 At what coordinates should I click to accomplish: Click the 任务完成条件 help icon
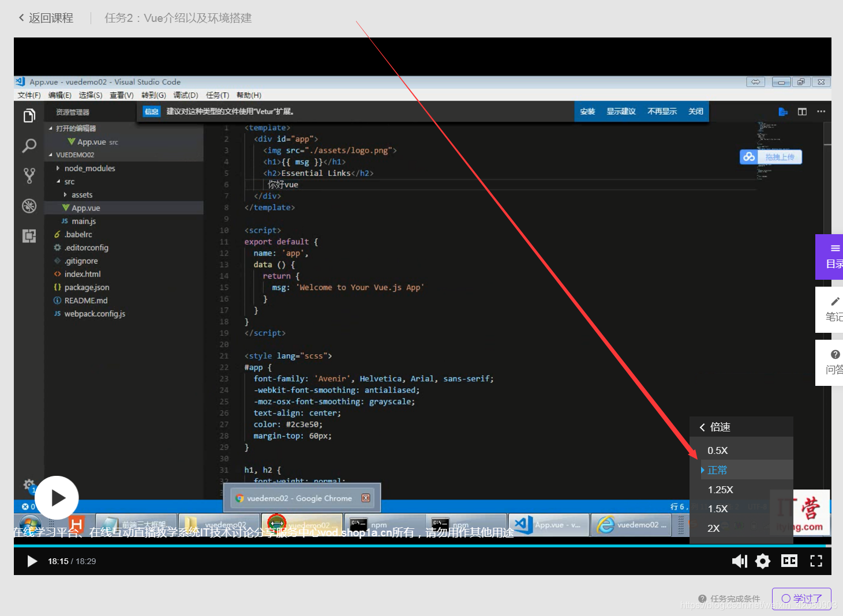click(702, 599)
